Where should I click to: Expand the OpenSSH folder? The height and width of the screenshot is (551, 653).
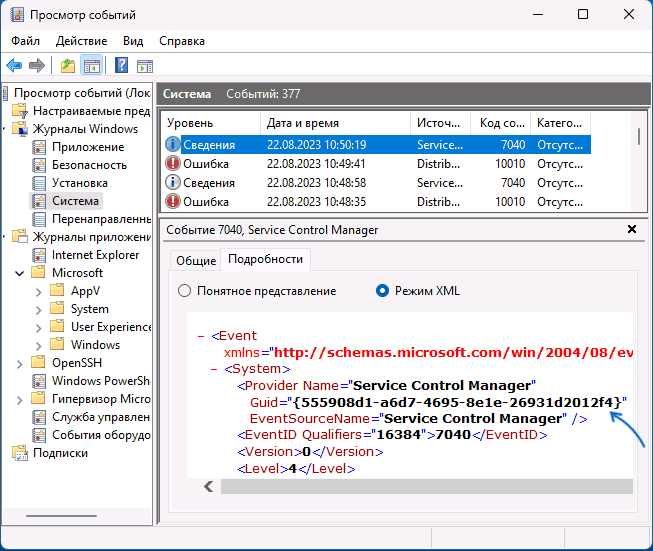[x=20, y=364]
